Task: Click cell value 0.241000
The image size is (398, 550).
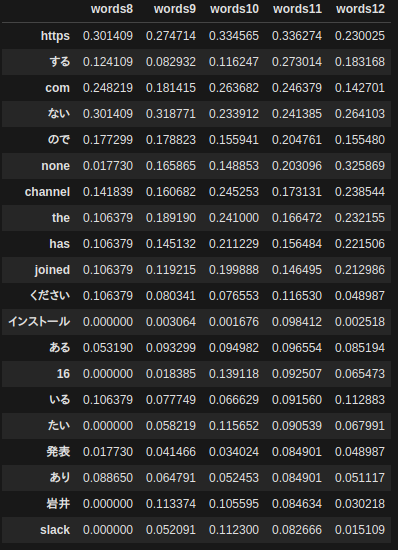Action: pyautogui.click(x=234, y=218)
